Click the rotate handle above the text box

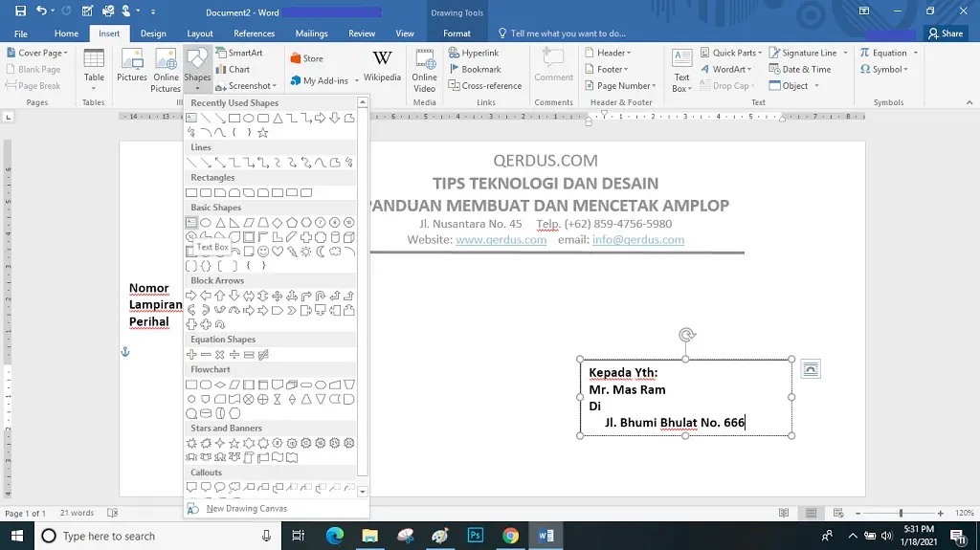coord(687,335)
